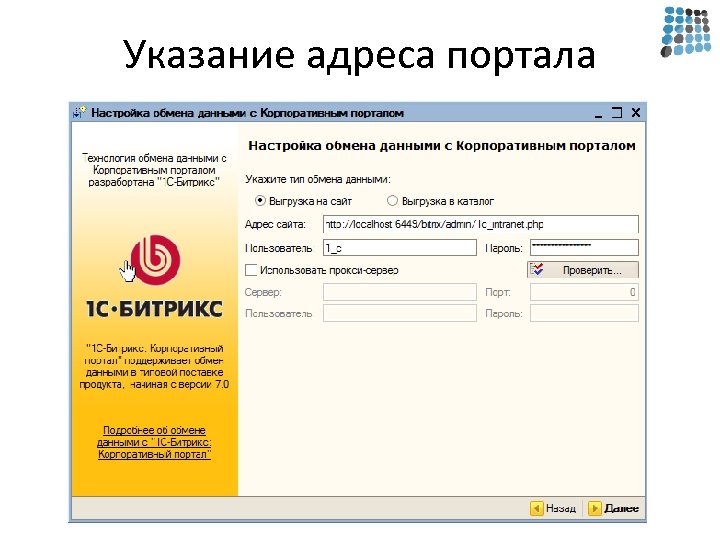The height and width of the screenshot is (540, 720).
Task: Click the slide title 'Указание адреса портала'
Action: [x=359, y=55]
